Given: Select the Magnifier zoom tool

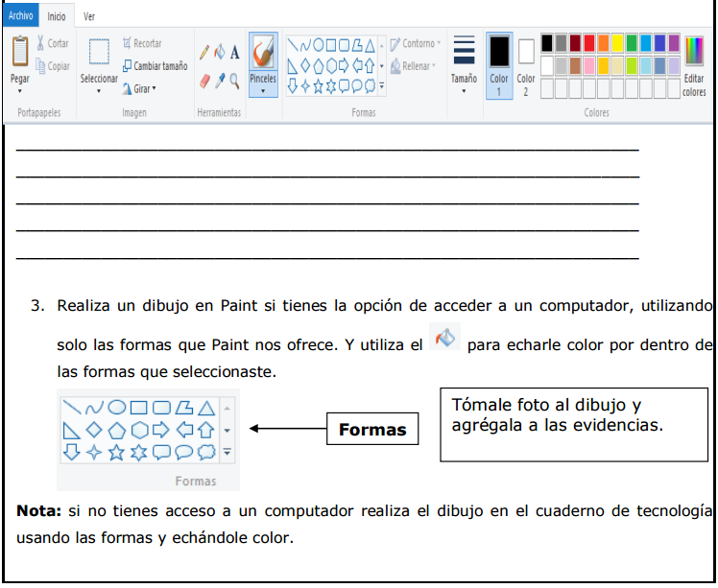Looking at the screenshot, I should pos(234,82).
